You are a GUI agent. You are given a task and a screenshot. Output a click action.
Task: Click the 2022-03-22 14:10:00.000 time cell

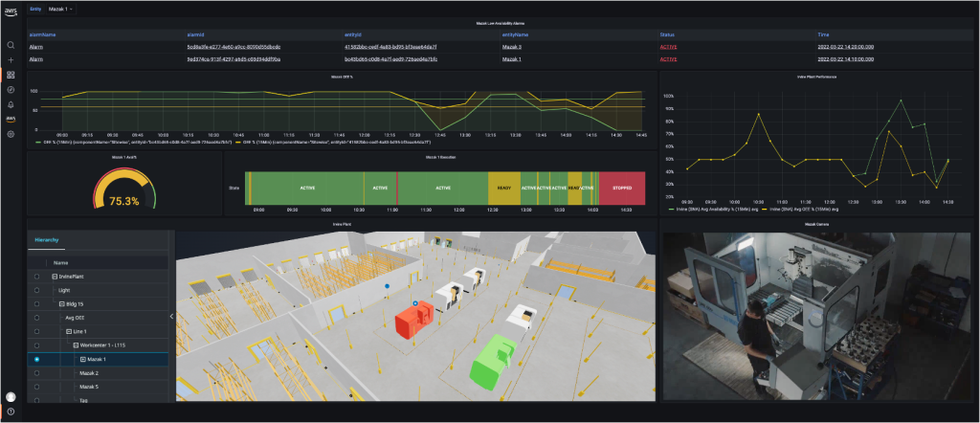pos(845,58)
